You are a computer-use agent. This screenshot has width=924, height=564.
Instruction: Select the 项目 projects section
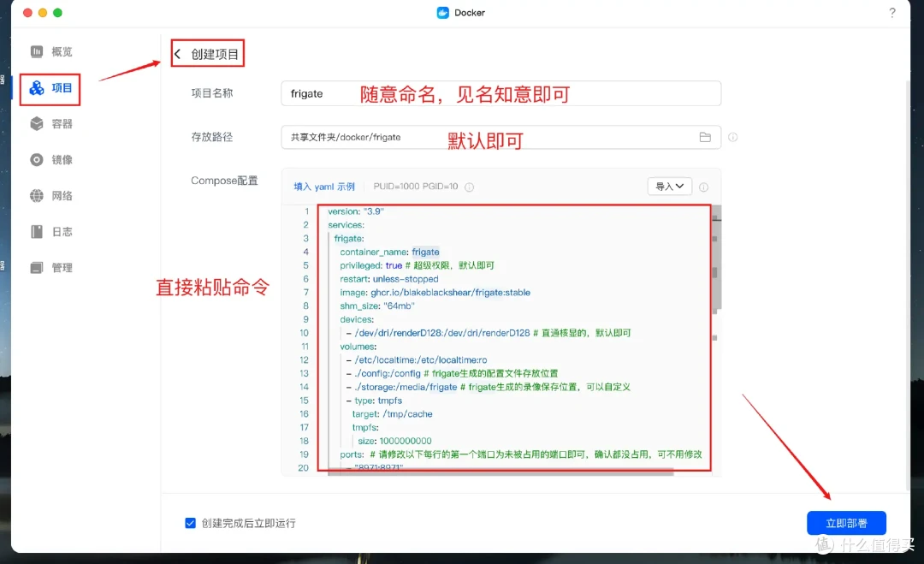(x=50, y=88)
